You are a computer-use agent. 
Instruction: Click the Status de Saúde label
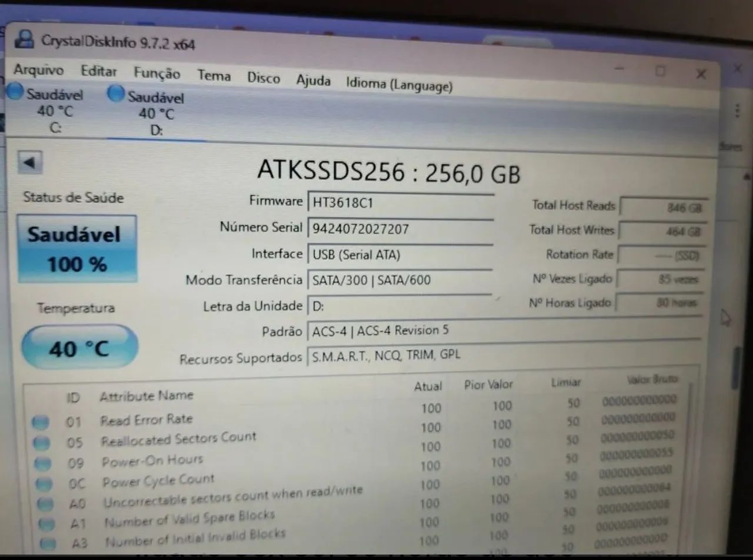tap(74, 198)
